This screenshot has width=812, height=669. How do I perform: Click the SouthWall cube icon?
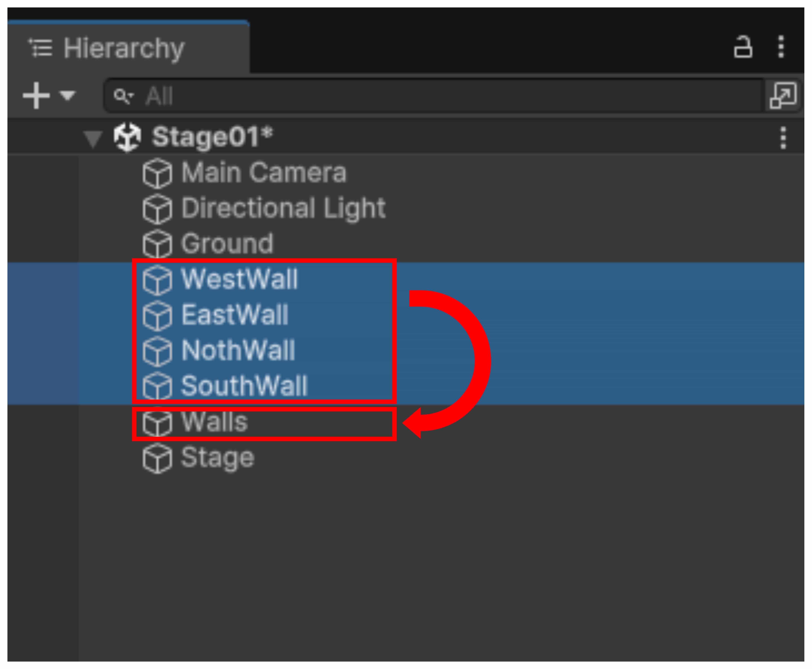pyautogui.click(x=157, y=386)
